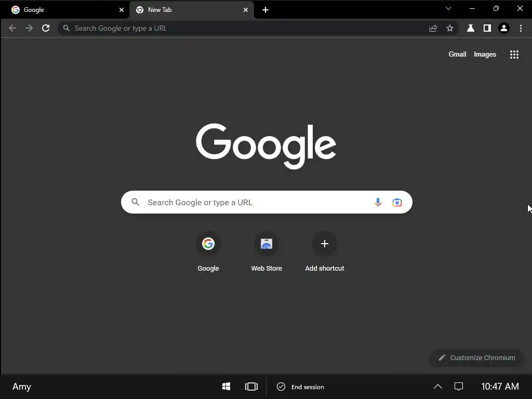The height and width of the screenshot is (399, 532).
Task: Toggle the side panel icon
Action: point(487,28)
